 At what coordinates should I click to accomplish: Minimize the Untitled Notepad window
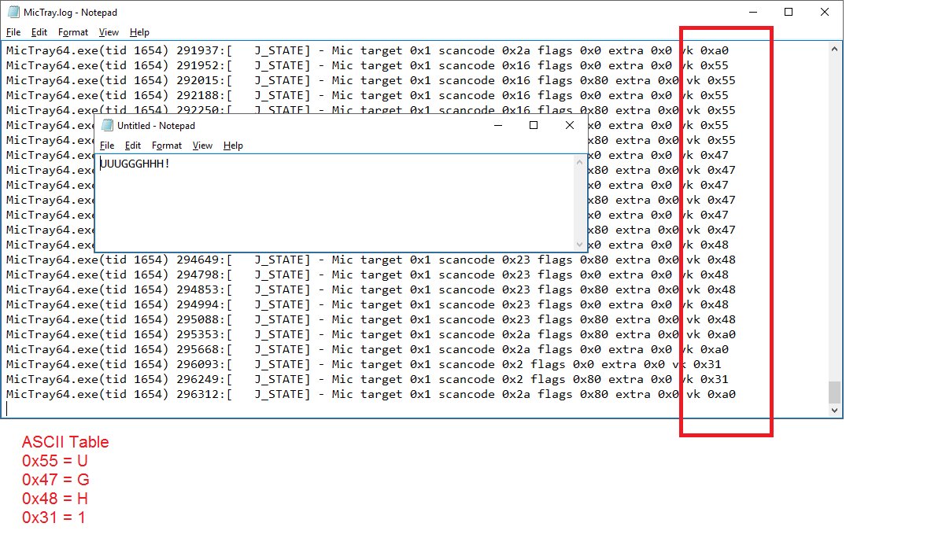pos(498,125)
